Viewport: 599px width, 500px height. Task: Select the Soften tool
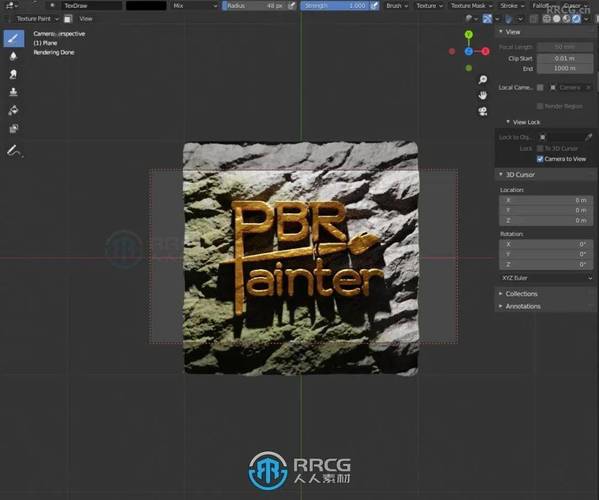[x=14, y=57]
